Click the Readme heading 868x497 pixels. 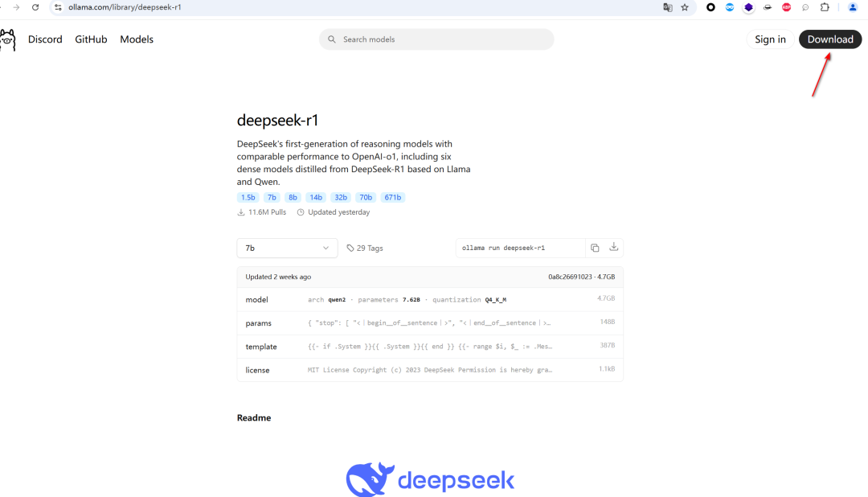(x=254, y=417)
